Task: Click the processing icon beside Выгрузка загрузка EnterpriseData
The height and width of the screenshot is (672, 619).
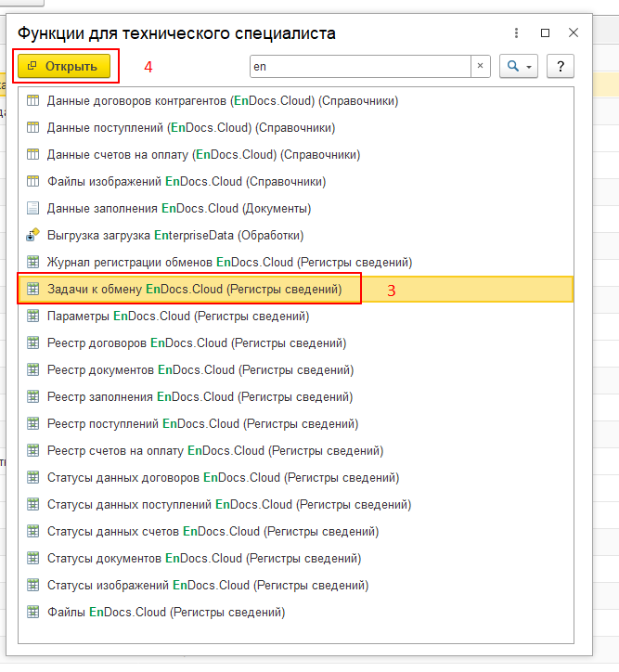Action: [33, 235]
